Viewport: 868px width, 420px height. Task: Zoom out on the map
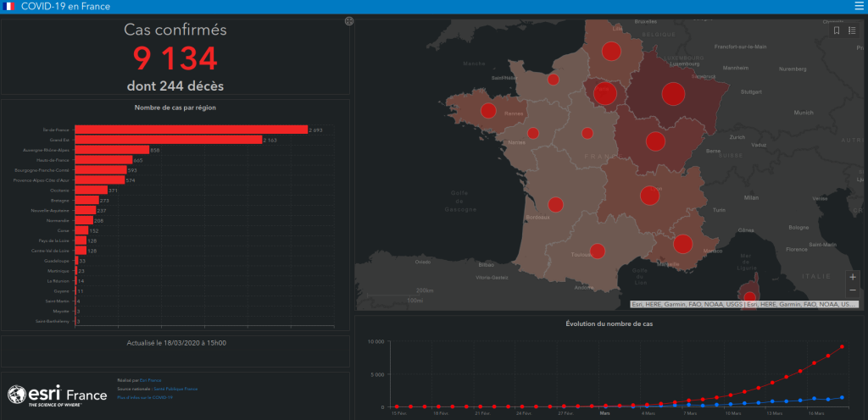tap(852, 290)
